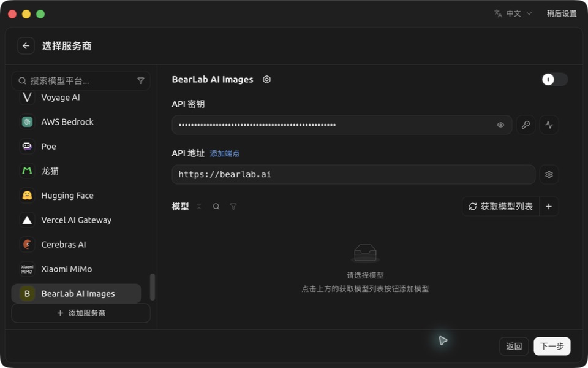Screen dimensions: 588x368
Task: Click the translate icon in the title bar
Action: [498, 13]
